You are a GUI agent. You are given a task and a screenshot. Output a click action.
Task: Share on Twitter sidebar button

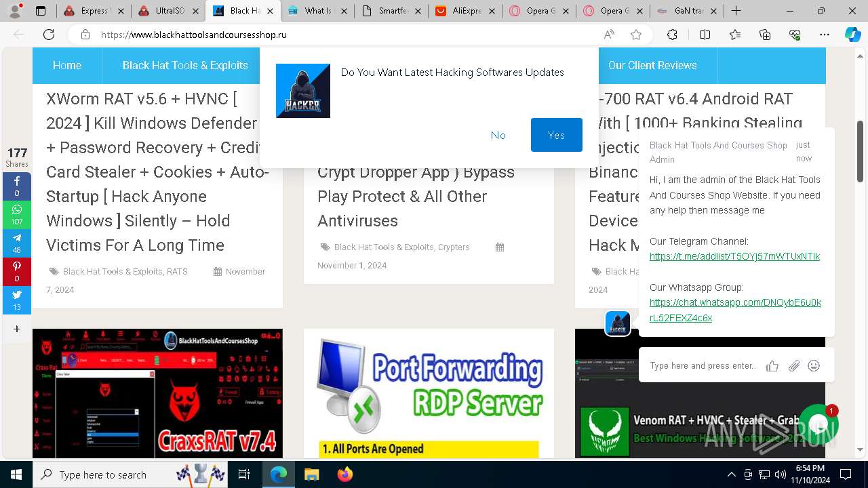click(x=17, y=300)
